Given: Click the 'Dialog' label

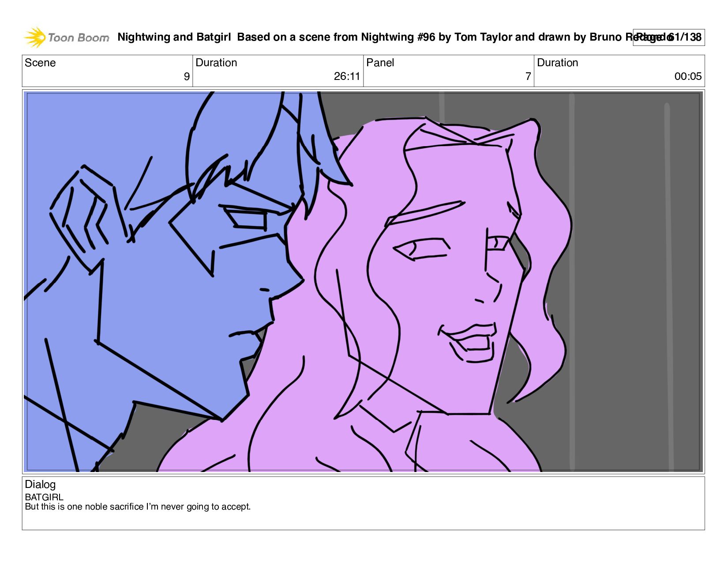Looking at the screenshot, I should 40,484.
